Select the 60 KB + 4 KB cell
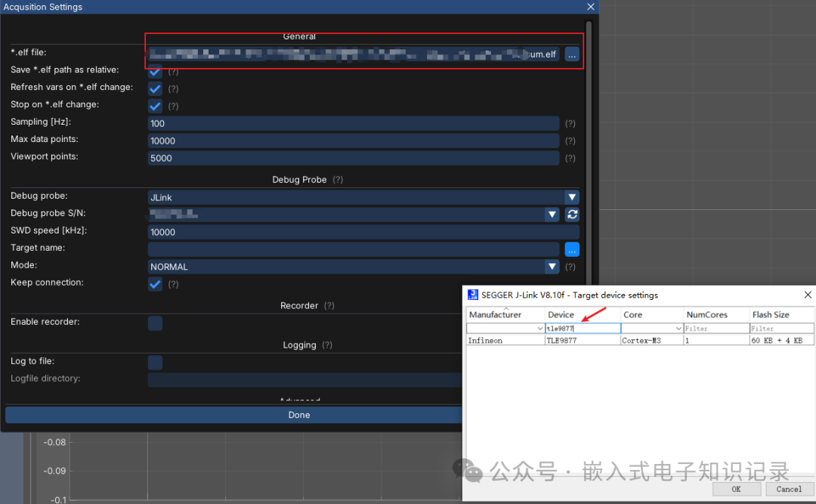816x504 pixels. (782, 341)
